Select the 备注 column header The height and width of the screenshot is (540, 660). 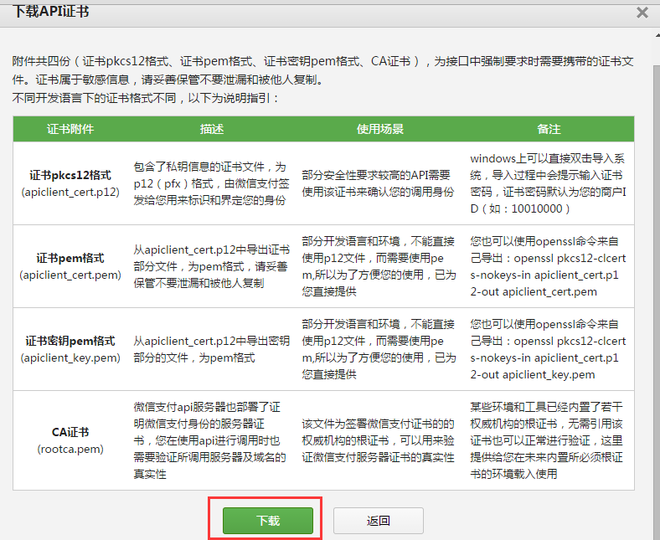point(548,129)
